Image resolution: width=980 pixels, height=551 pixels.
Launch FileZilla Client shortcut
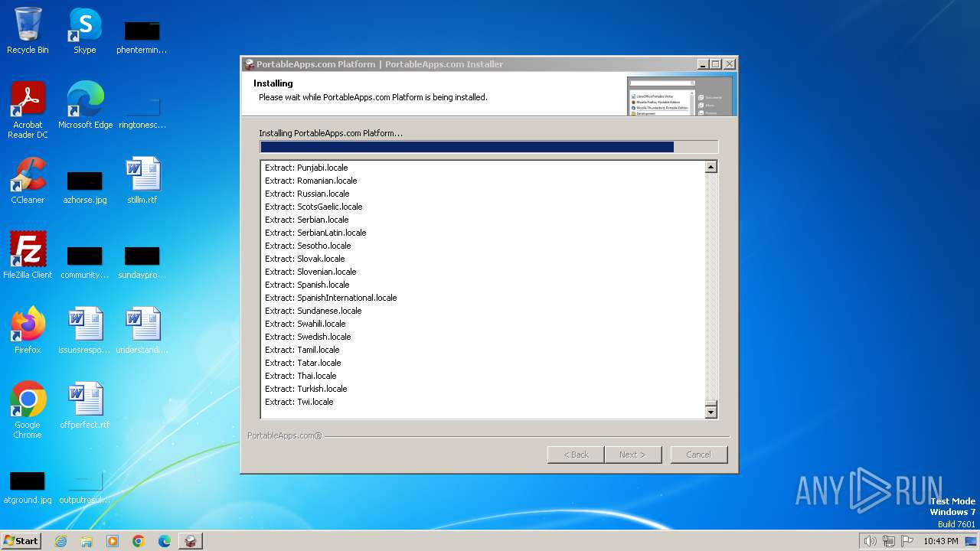tap(28, 255)
